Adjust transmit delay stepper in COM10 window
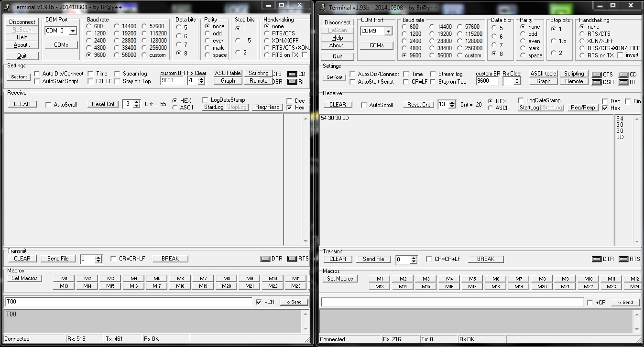Viewport: 644px width, 347px height. click(98, 259)
